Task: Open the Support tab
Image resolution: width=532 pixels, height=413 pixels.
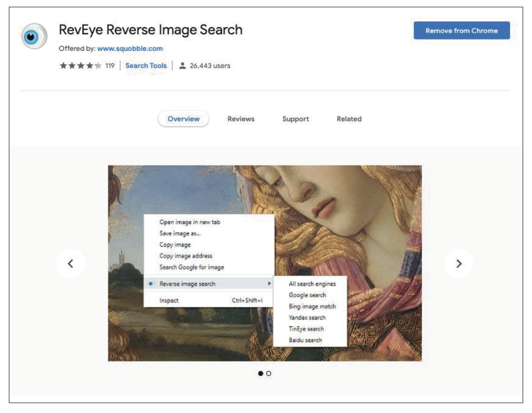Action: pos(296,119)
